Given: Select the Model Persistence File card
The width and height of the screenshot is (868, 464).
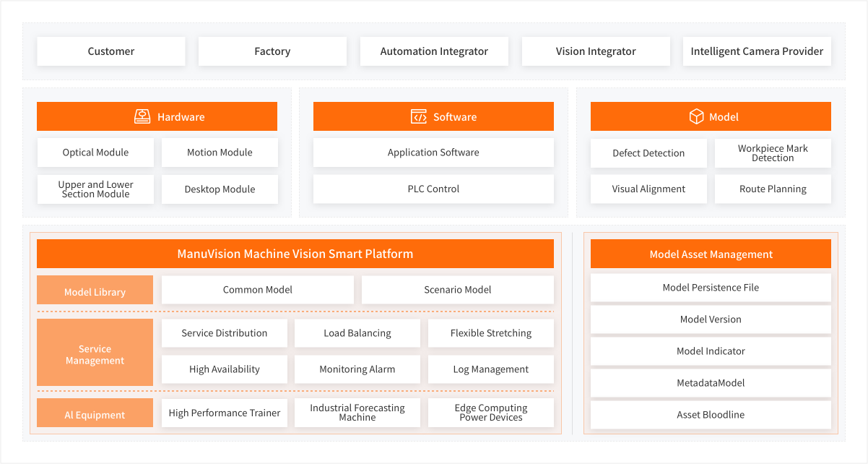Looking at the screenshot, I should [711, 288].
